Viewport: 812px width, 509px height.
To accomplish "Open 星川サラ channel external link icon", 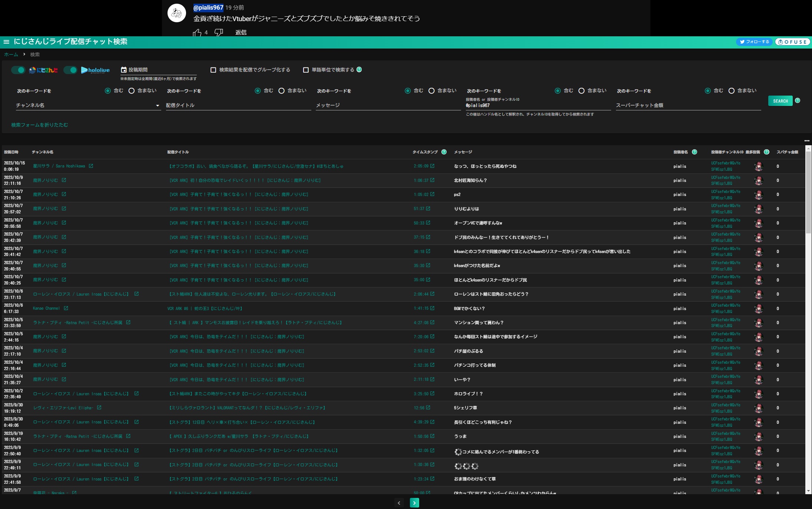I will (91, 166).
